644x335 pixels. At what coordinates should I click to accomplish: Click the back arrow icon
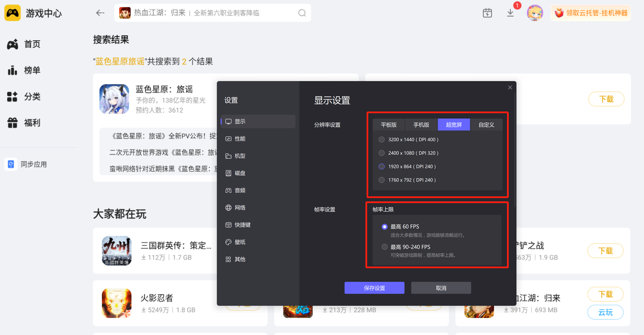(100, 13)
